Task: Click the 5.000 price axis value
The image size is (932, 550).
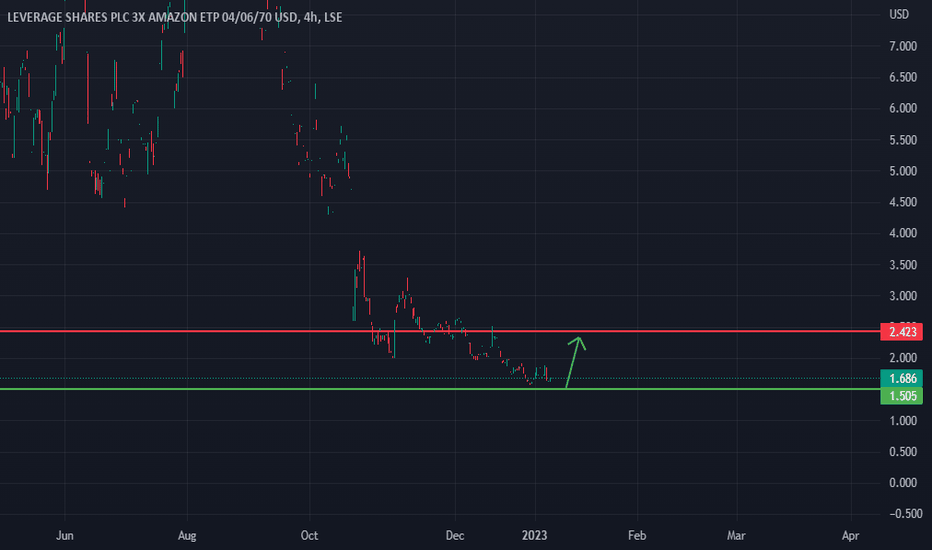Action: [x=903, y=171]
